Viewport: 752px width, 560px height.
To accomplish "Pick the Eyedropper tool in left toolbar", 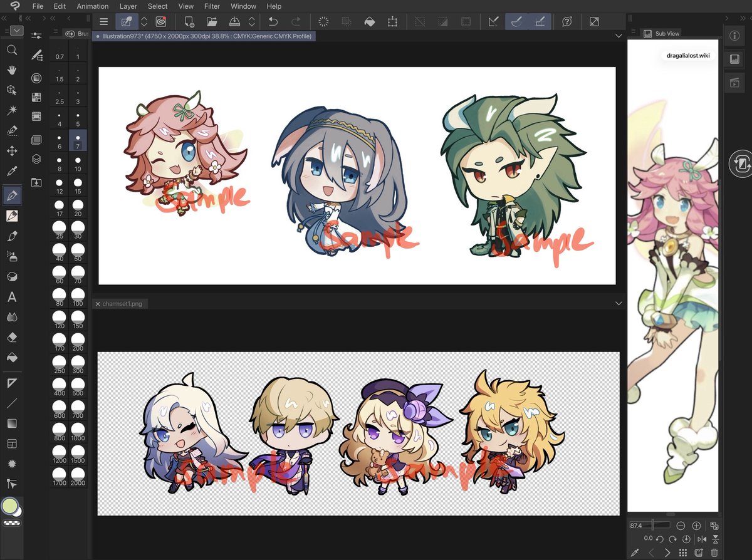I will 11,171.
